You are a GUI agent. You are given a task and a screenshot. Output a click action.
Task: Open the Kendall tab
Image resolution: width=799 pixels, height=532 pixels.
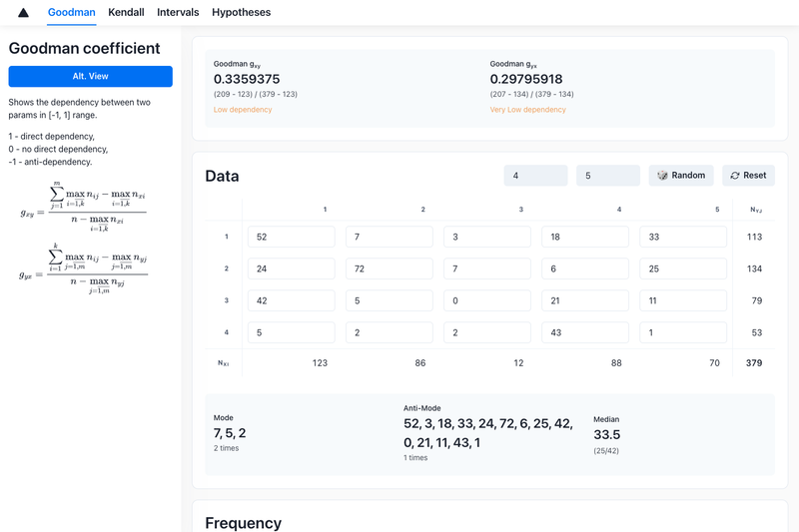(126, 12)
